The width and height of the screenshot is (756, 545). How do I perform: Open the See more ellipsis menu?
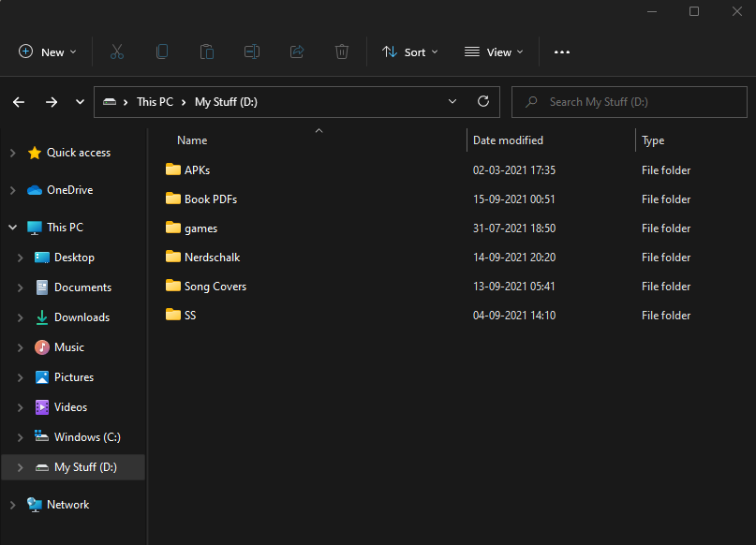pyautogui.click(x=562, y=52)
